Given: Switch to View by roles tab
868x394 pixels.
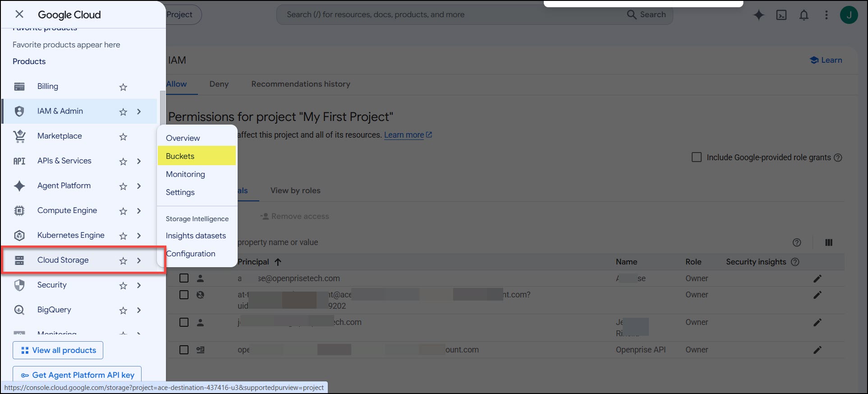Looking at the screenshot, I should (295, 190).
